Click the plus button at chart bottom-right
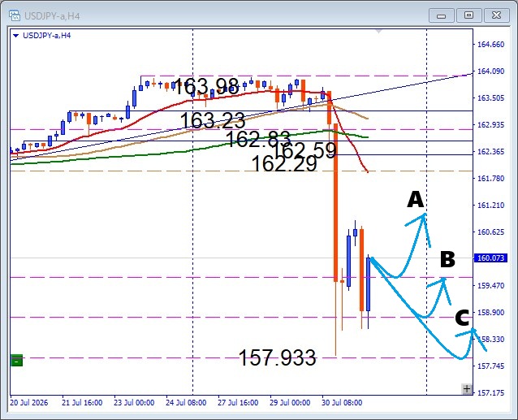 point(467,389)
